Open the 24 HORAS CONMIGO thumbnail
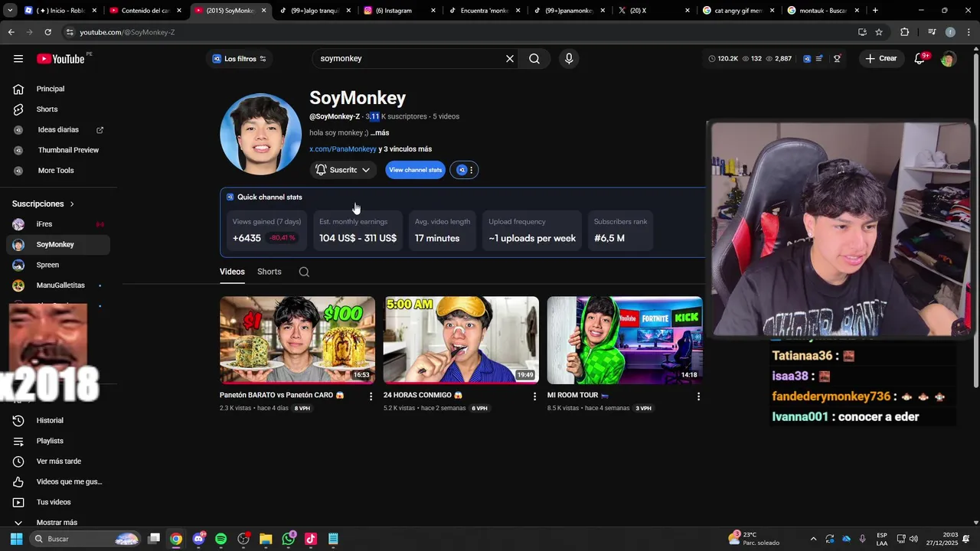 pos(461,340)
